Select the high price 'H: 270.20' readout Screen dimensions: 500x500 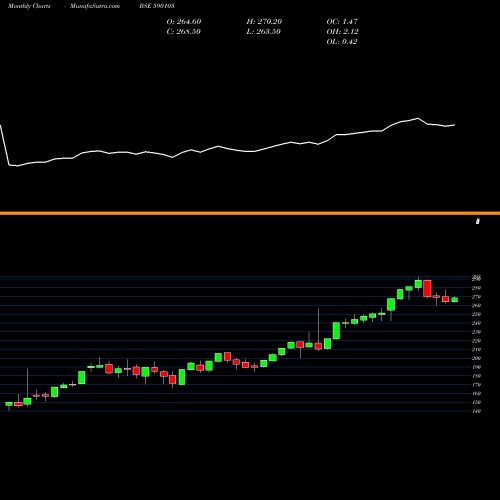264,22
